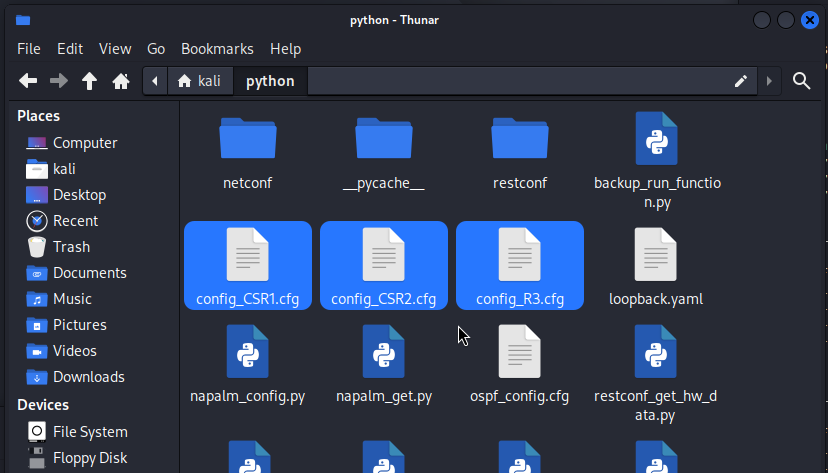Go to home folder via house toolbar icon
This screenshot has width=828, height=473.
(121, 81)
